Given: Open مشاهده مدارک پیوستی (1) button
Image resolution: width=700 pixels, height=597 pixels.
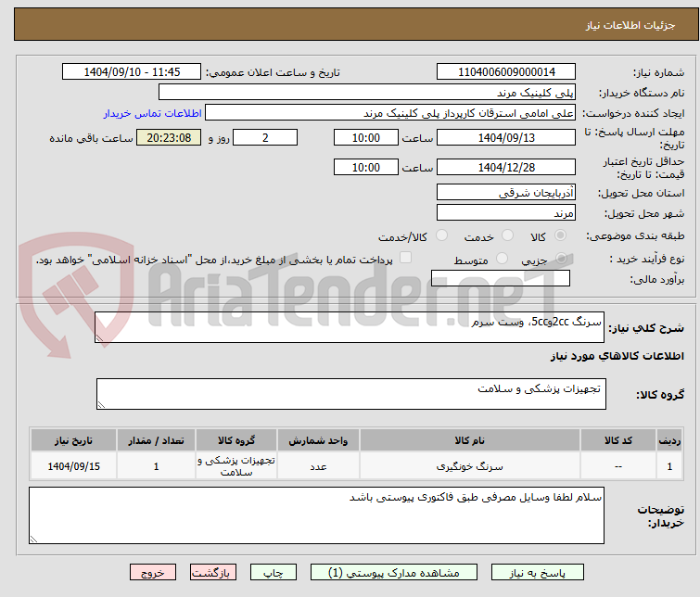Looking at the screenshot, I should point(394,573).
